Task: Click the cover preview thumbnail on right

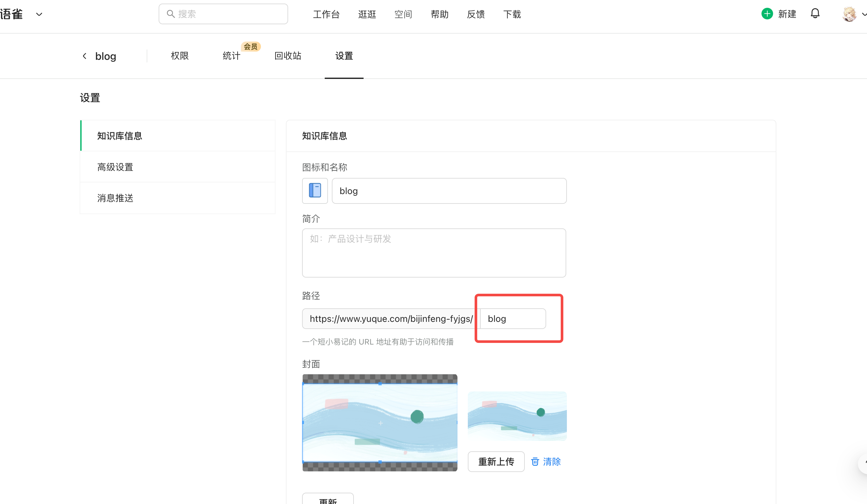Action: tap(517, 416)
